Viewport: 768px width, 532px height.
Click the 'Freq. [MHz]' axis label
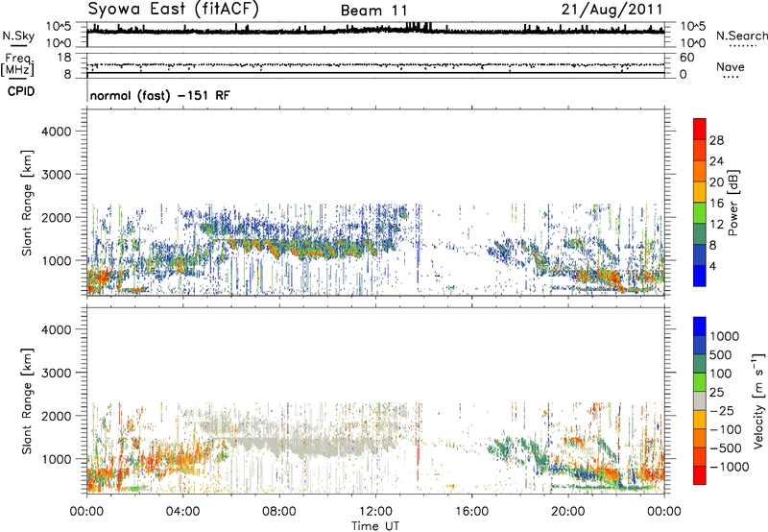point(18,64)
